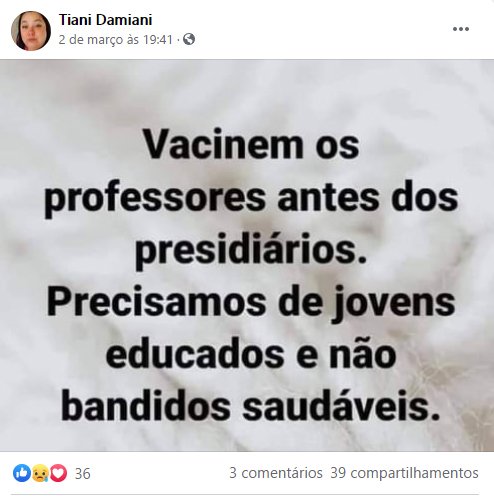Screen dimensions: 494x496
Task: Click the blue thumbs-up Like reaction icon
Action: pyautogui.click(x=22, y=473)
